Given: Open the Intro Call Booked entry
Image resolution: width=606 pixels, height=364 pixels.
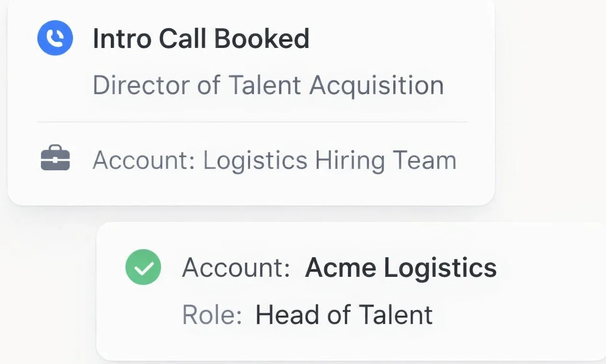Looking at the screenshot, I should [x=201, y=38].
